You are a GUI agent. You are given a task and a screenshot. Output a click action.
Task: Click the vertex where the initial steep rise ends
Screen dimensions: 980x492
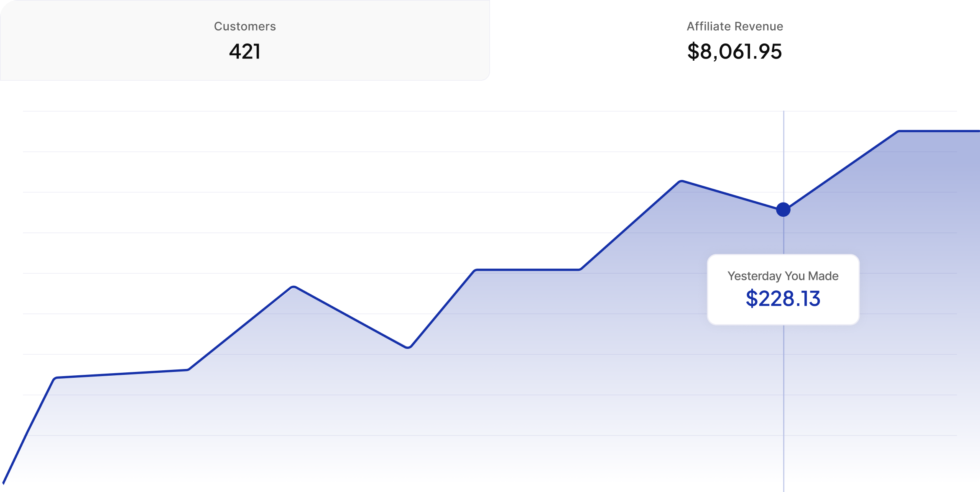pos(56,378)
